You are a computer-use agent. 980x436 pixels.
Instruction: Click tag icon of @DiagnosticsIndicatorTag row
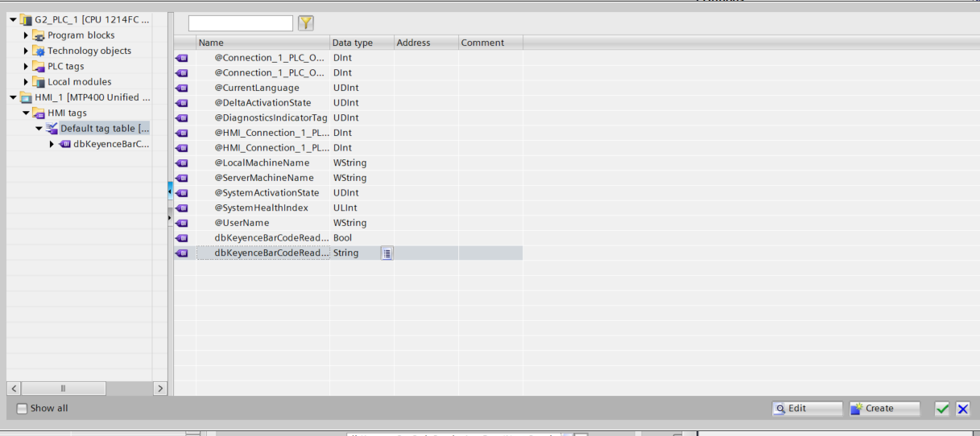pyautogui.click(x=181, y=118)
